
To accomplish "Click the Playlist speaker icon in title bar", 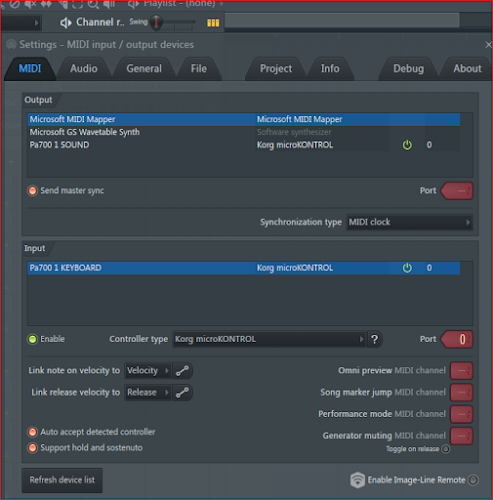I will [134, 4].
